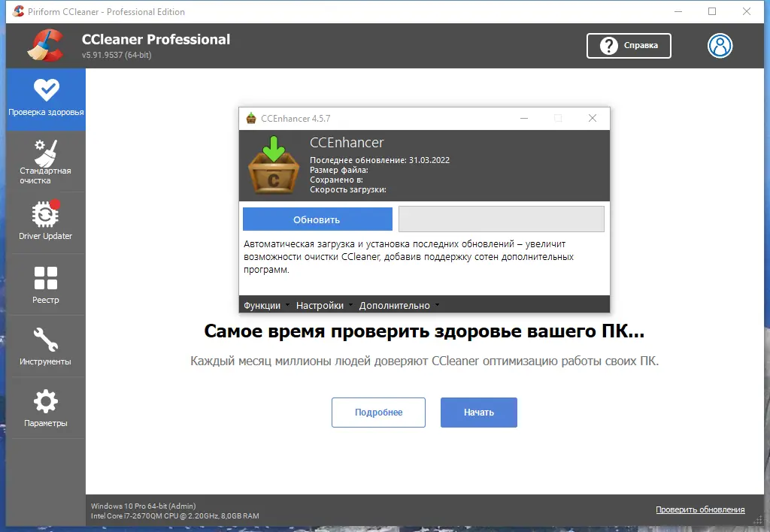This screenshot has height=532, width=770.
Task: Click 'Последнее обновление: 31.03.2022' text
Action: coord(380,160)
